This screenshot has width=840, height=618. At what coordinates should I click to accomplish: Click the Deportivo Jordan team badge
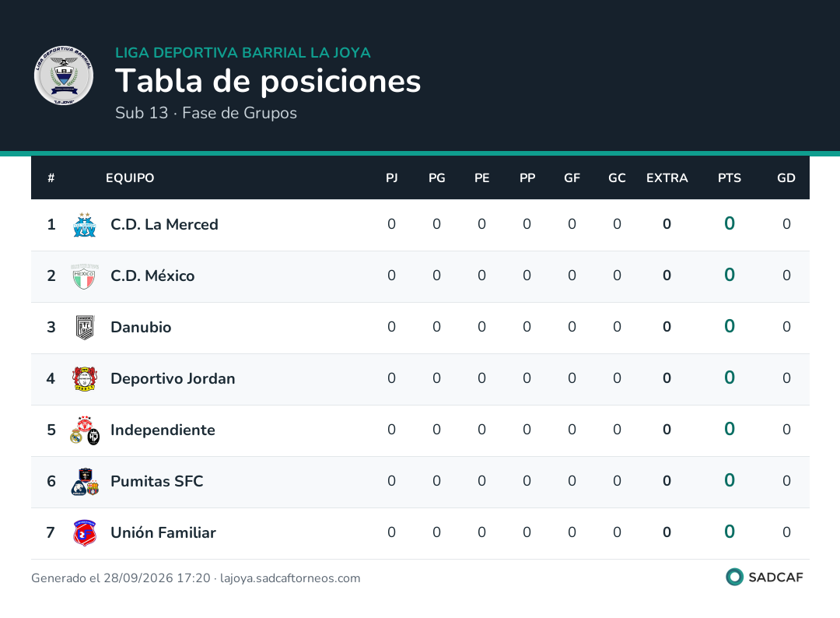click(x=85, y=379)
